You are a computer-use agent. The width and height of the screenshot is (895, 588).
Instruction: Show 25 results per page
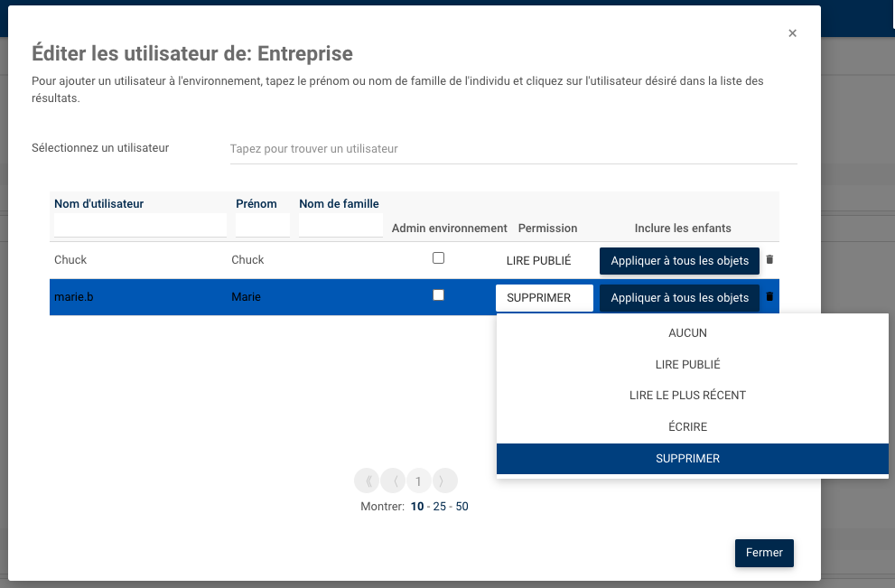440,507
